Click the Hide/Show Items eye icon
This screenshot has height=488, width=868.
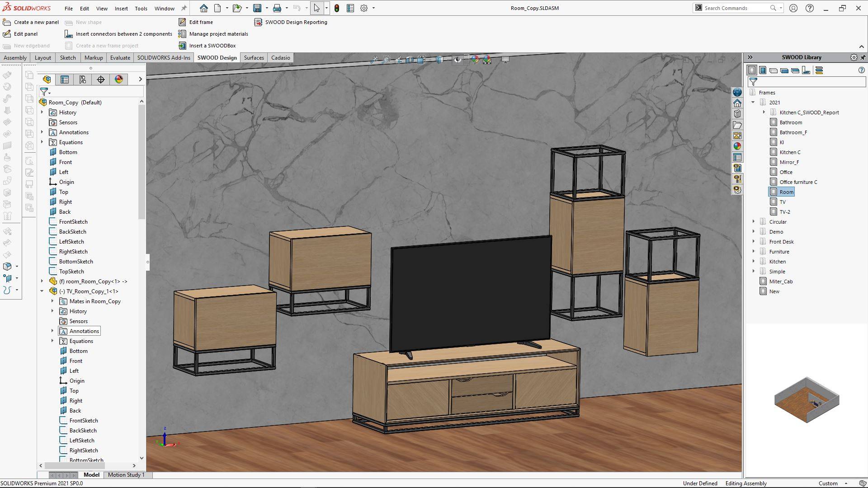point(458,60)
